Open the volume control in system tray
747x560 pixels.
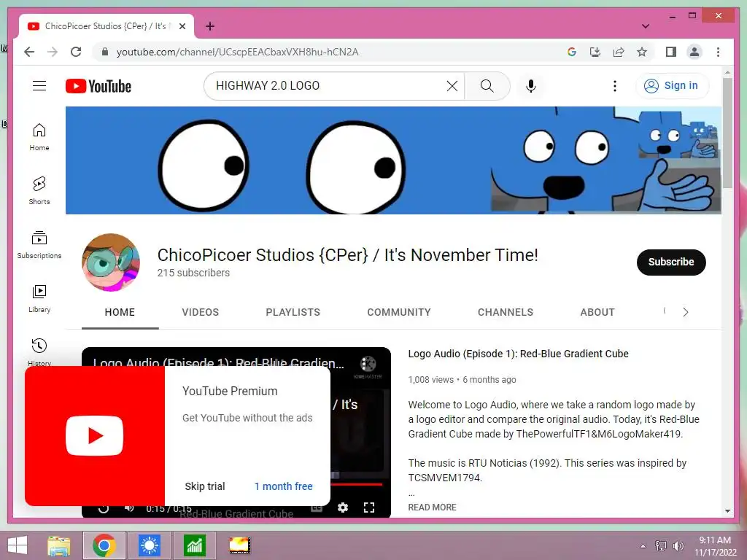click(678, 545)
